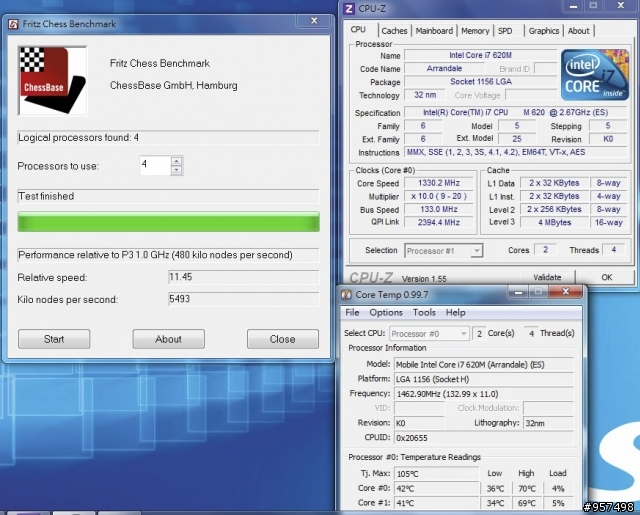Viewport: 640px width, 515px height.
Task: Click the Close button in Fritz Benchmark
Action: tap(282, 339)
